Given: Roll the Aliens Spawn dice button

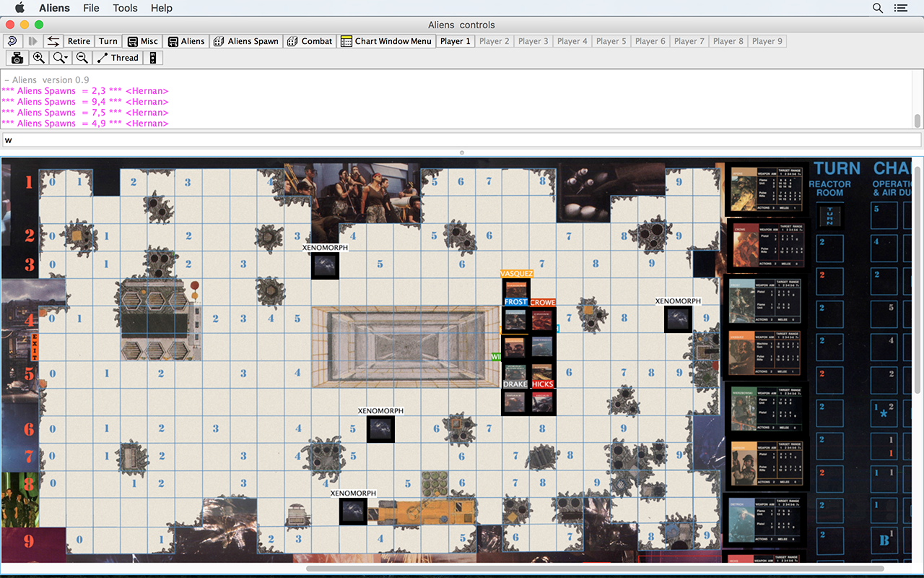Looking at the screenshot, I should pos(246,41).
